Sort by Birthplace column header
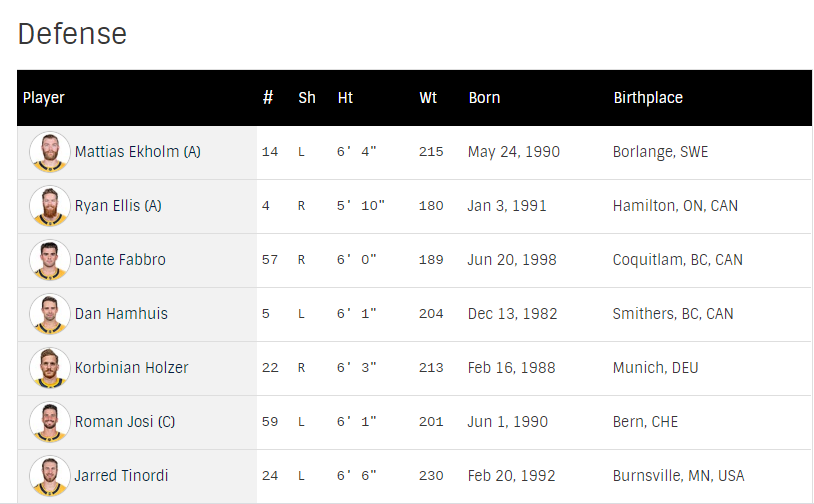The height and width of the screenshot is (504, 814). coord(648,98)
